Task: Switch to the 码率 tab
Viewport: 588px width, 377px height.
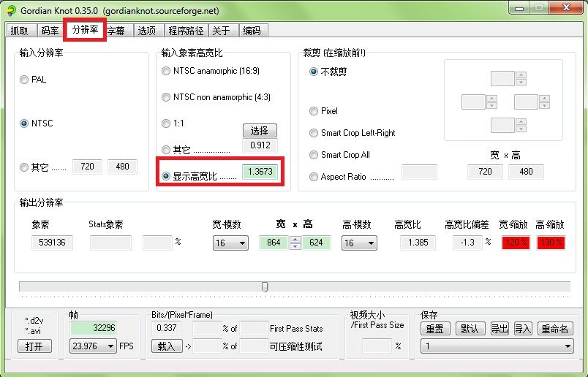Action: tap(50, 31)
